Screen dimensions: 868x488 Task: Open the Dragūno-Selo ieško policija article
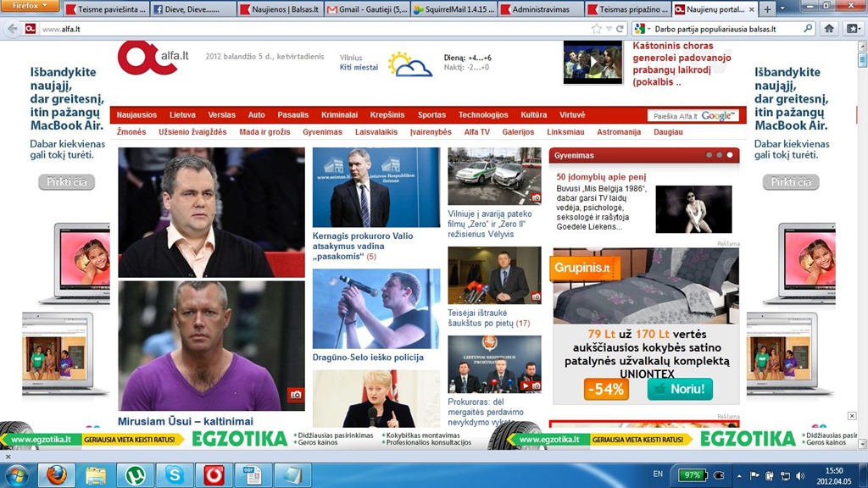(x=368, y=358)
